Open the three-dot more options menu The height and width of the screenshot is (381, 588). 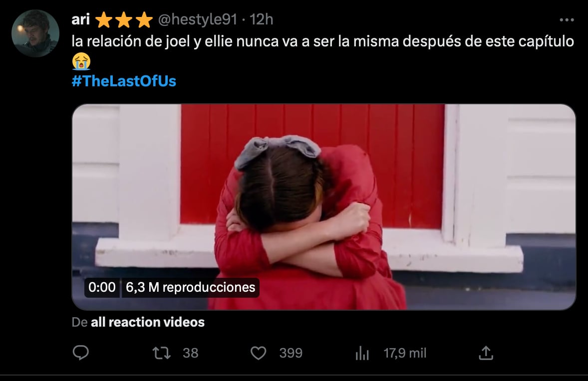566,20
